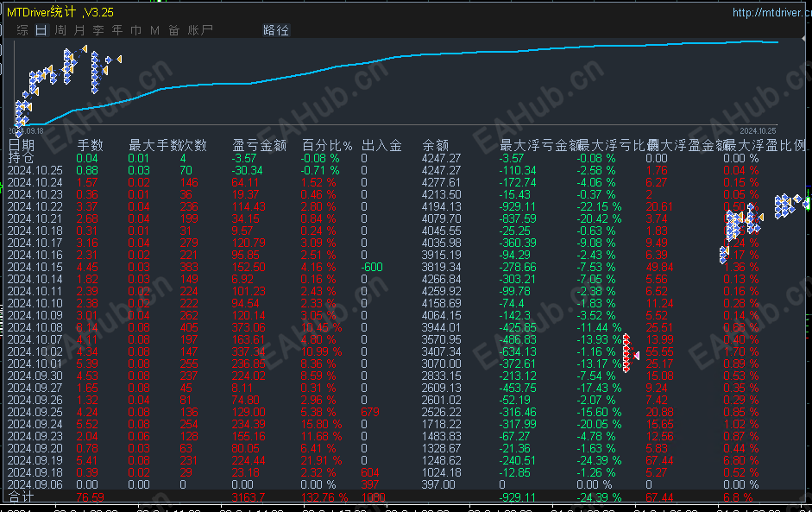812x512 pixels.
Task: Select the 2024.09.30 date row
Action: coord(35,376)
